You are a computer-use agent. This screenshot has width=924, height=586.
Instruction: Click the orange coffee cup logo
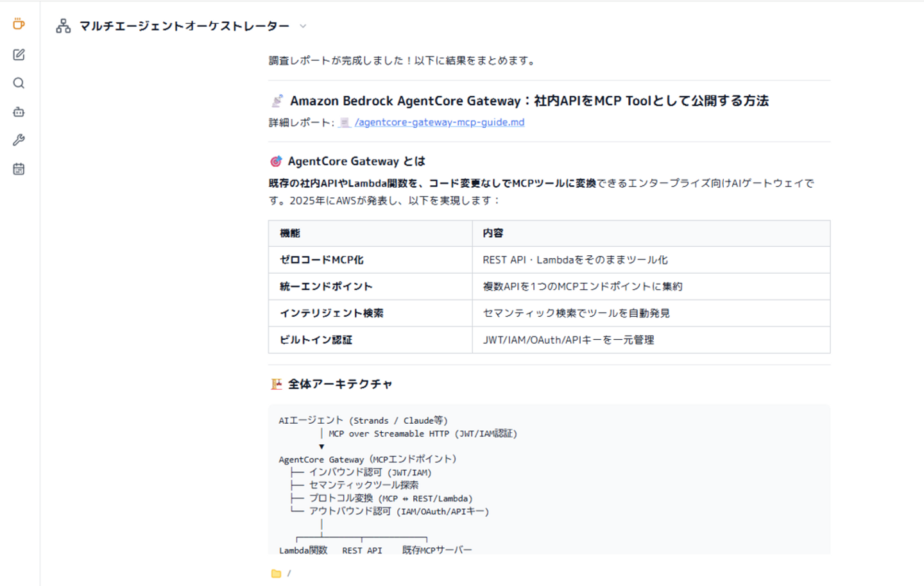pos(19,24)
